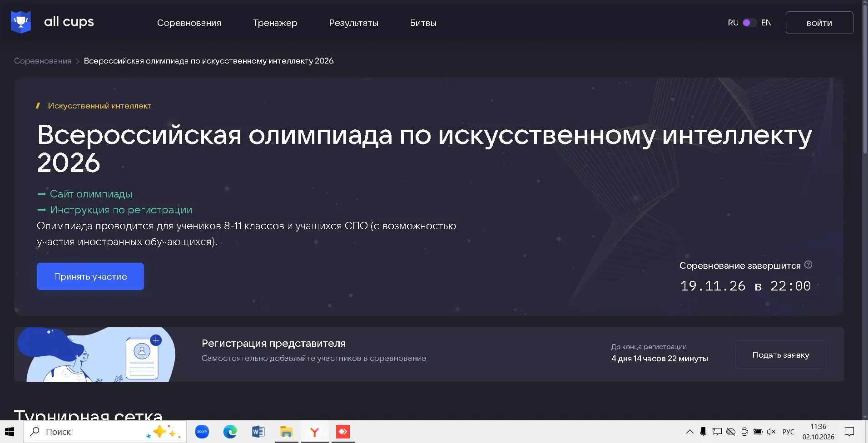Image resolution: width=868 pixels, height=443 pixels.
Task: Open the Windows Start menu
Action: 10,432
